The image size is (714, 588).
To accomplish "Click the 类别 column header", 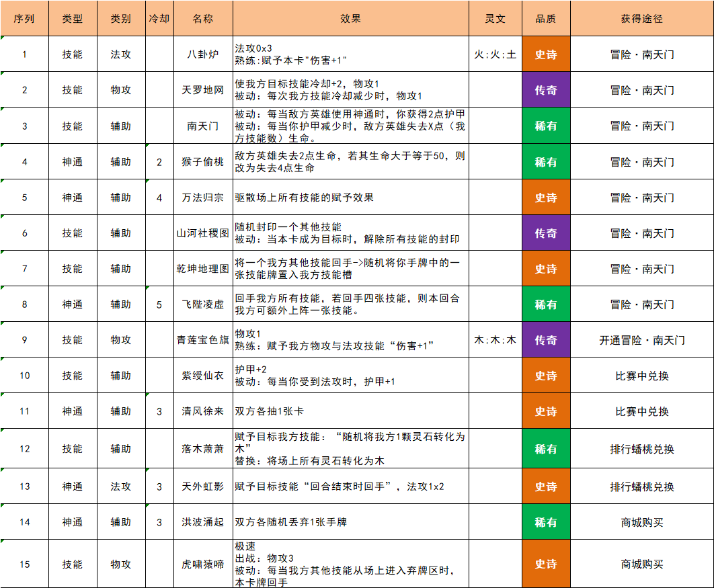I will [121, 19].
